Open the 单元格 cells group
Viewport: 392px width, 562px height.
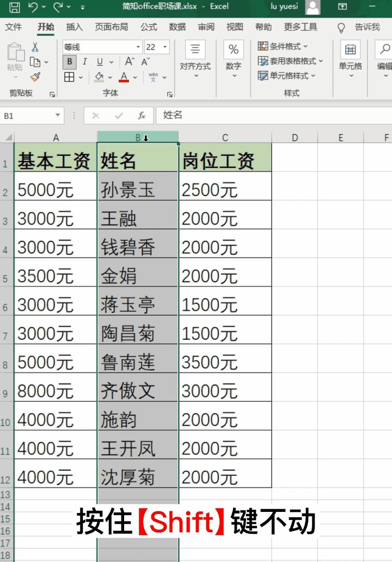click(x=351, y=59)
